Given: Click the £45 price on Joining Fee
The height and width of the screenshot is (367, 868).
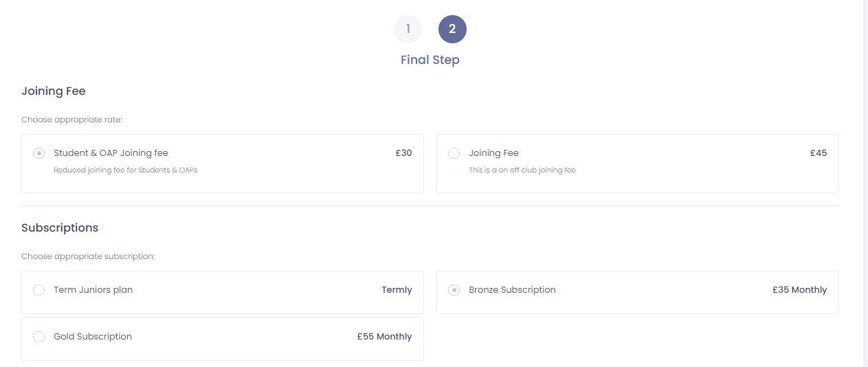Looking at the screenshot, I should pyautogui.click(x=819, y=153).
